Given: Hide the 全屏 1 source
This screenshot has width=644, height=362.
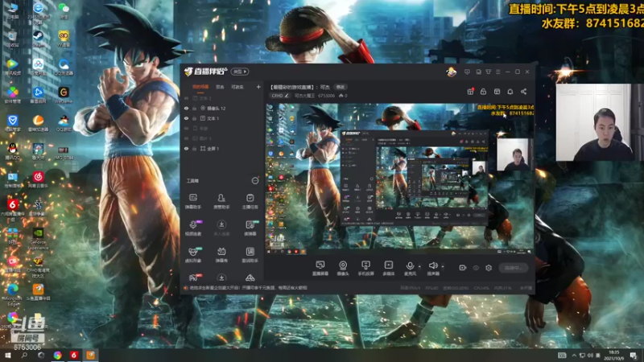Looking at the screenshot, I should tap(187, 149).
